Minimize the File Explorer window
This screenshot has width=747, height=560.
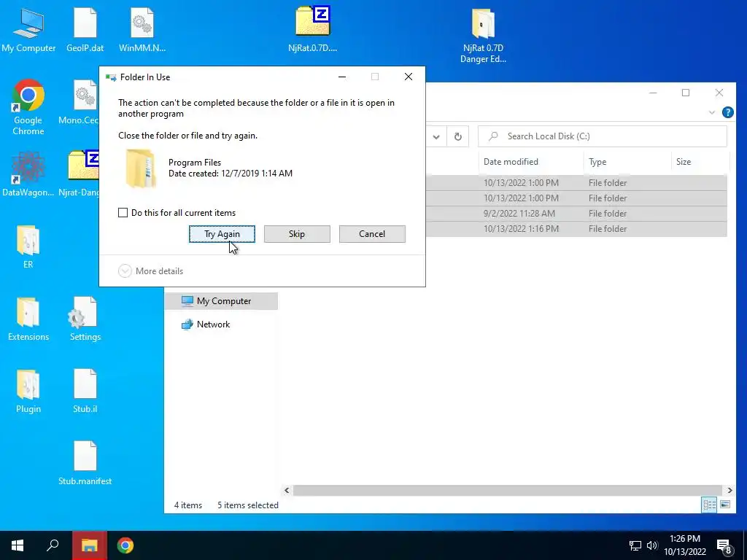coord(653,93)
